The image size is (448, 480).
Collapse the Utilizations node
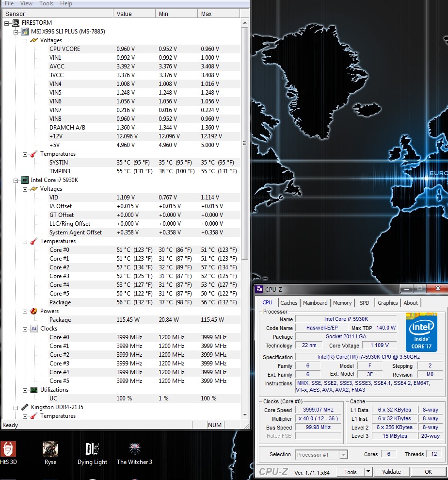[x=25, y=390]
